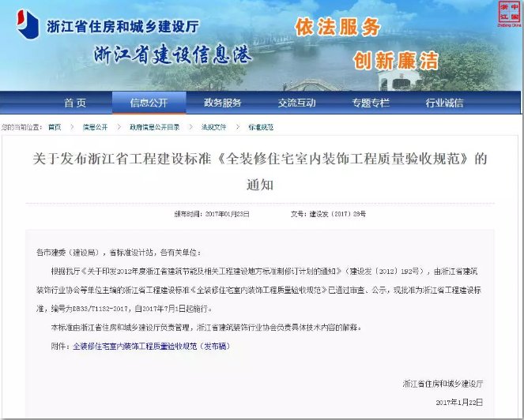The width and height of the screenshot is (524, 420).
Task: Open the 交流互动 navigation tab
Action: click(x=296, y=103)
